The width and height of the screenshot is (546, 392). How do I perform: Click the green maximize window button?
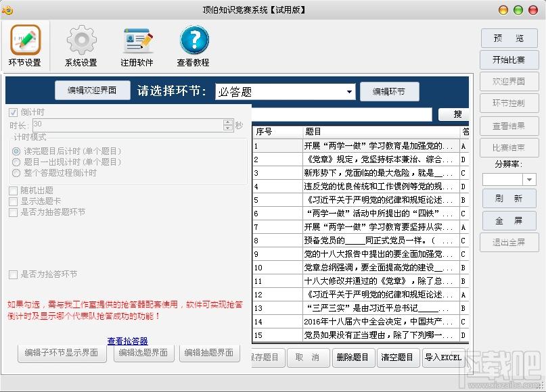coord(518,10)
